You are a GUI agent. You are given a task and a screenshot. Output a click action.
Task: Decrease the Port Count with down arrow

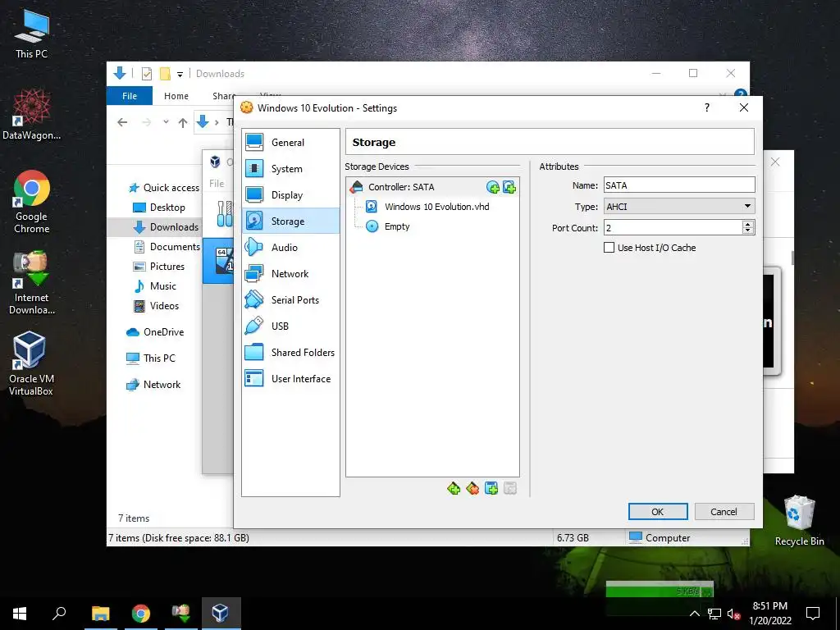pyautogui.click(x=748, y=231)
